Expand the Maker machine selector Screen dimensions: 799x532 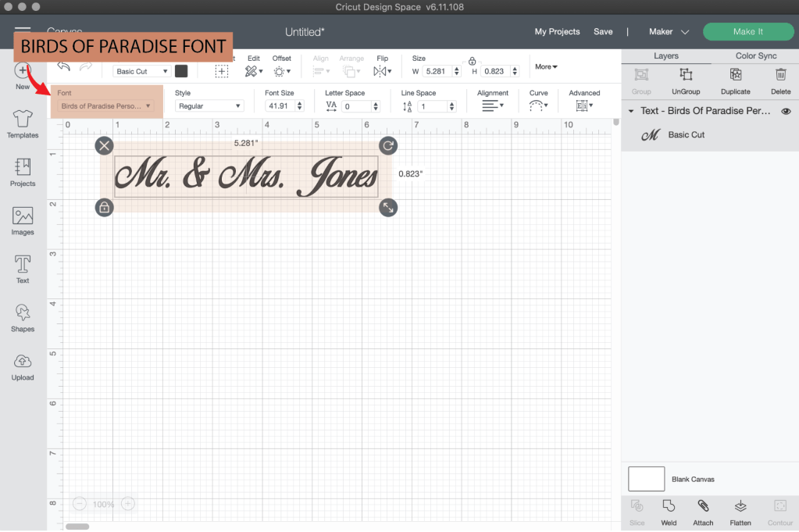point(669,32)
